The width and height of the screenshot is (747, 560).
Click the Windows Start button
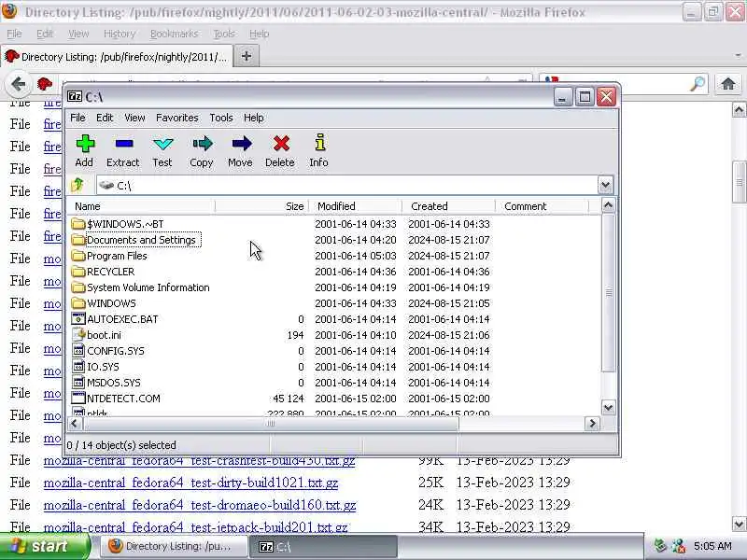[44, 546]
